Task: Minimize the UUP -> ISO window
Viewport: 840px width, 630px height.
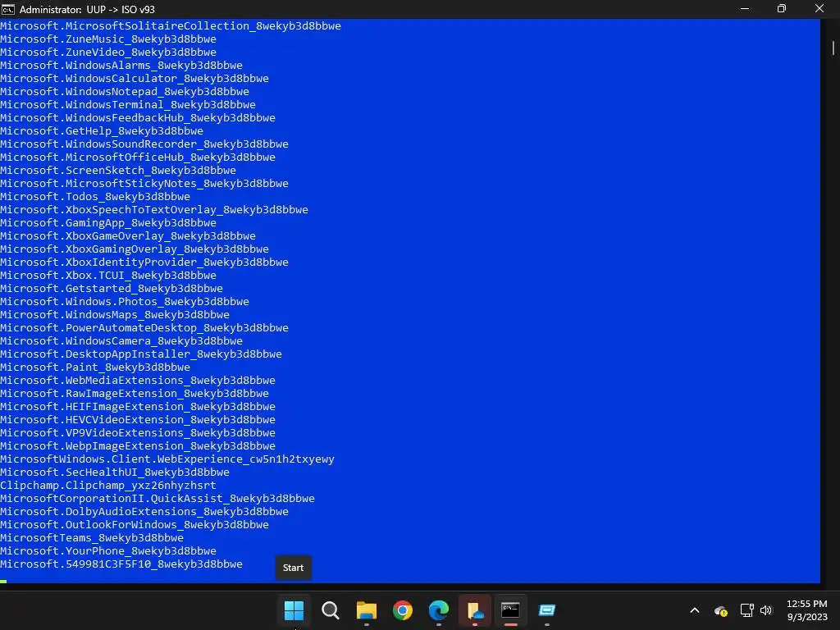Action: (x=745, y=9)
